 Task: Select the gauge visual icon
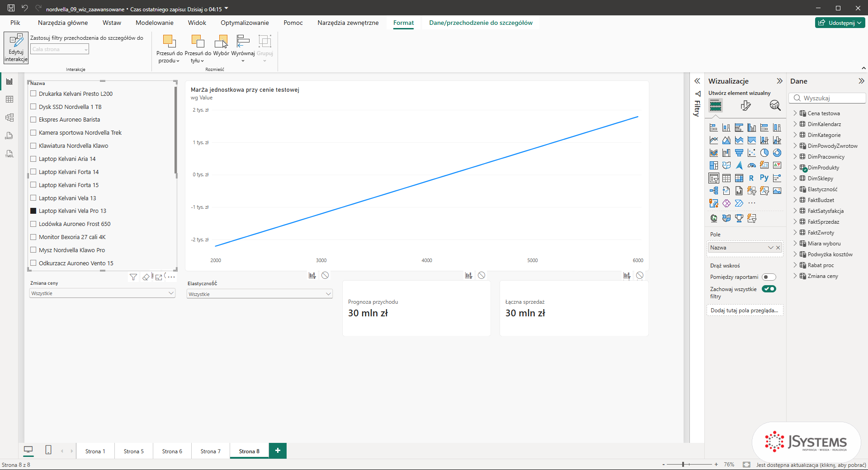pos(751,165)
